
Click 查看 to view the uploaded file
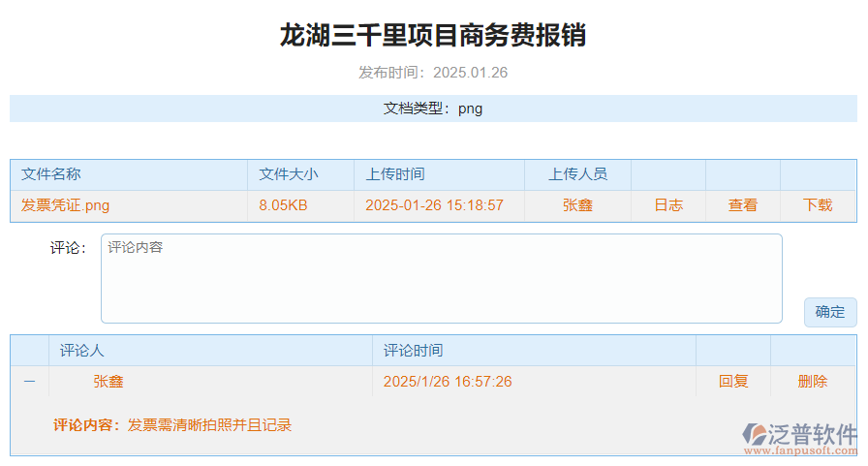[742, 205]
